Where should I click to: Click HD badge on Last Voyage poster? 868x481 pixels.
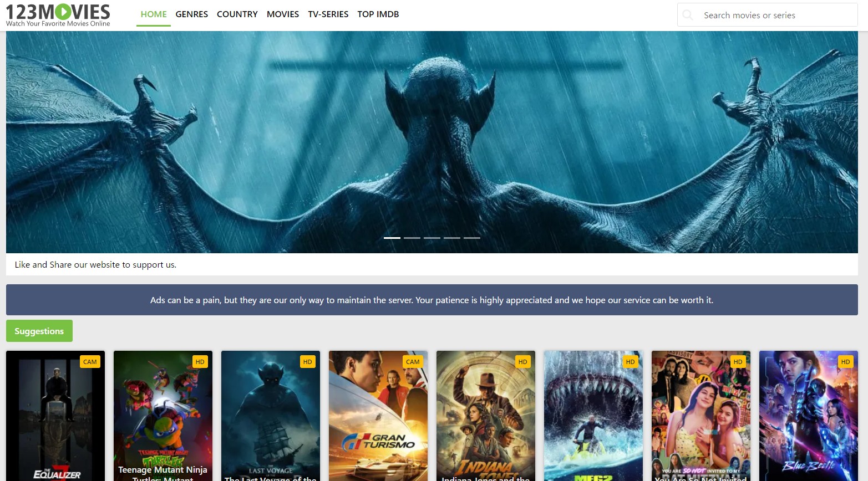click(308, 362)
